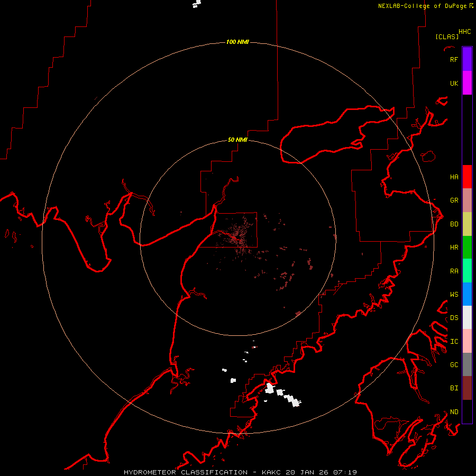Click the 50 NMI range ring label
Viewport: 476px width, 476px height.
237,140
